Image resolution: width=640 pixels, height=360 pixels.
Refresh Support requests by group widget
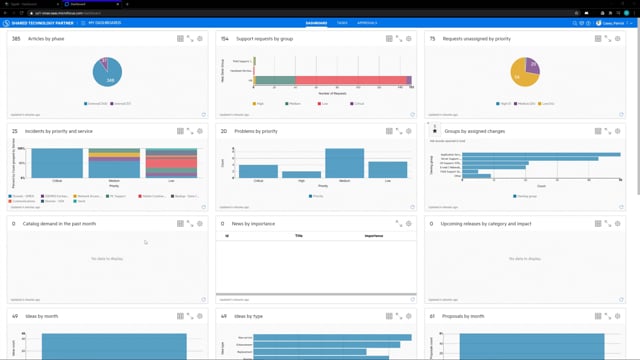(412, 115)
